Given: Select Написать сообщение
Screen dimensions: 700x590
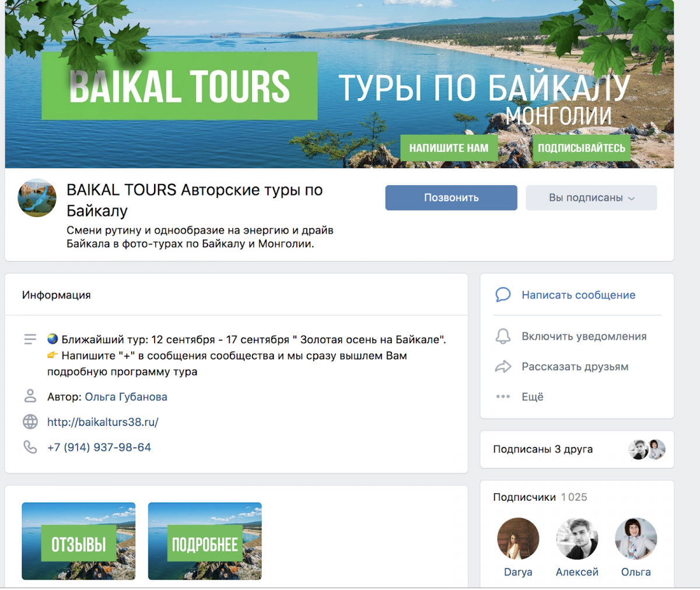Looking at the screenshot, I should tap(578, 295).
